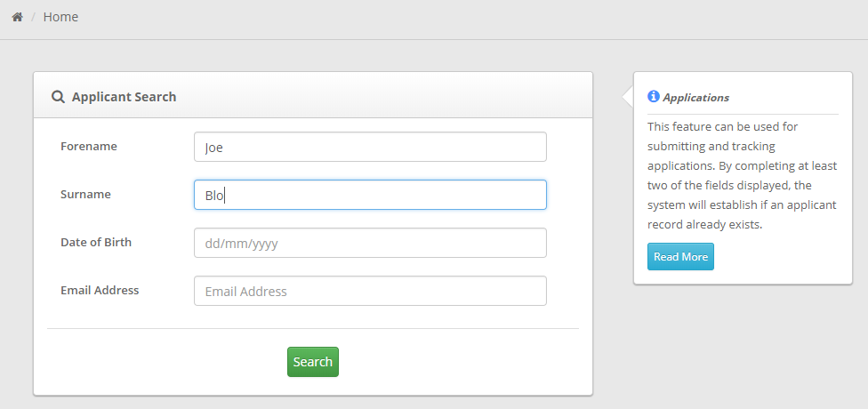The image size is (868, 409).
Task: Click the magnifier icon beside Applicant Search
Action: tap(58, 97)
